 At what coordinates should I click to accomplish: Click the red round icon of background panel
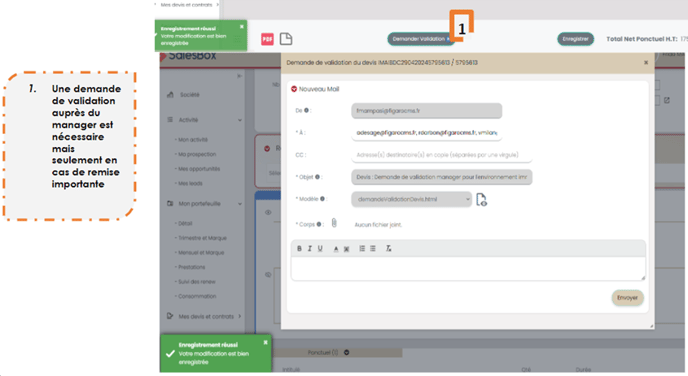[x=267, y=148]
